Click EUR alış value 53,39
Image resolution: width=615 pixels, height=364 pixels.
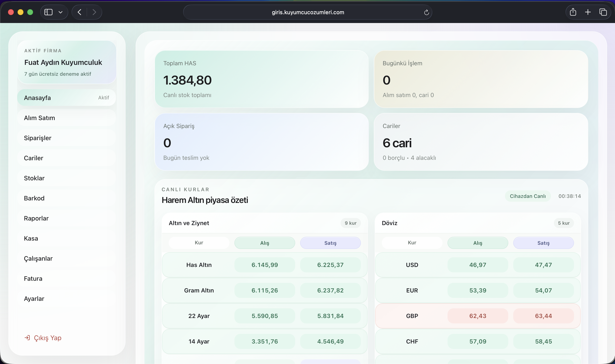(x=477, y=290)
